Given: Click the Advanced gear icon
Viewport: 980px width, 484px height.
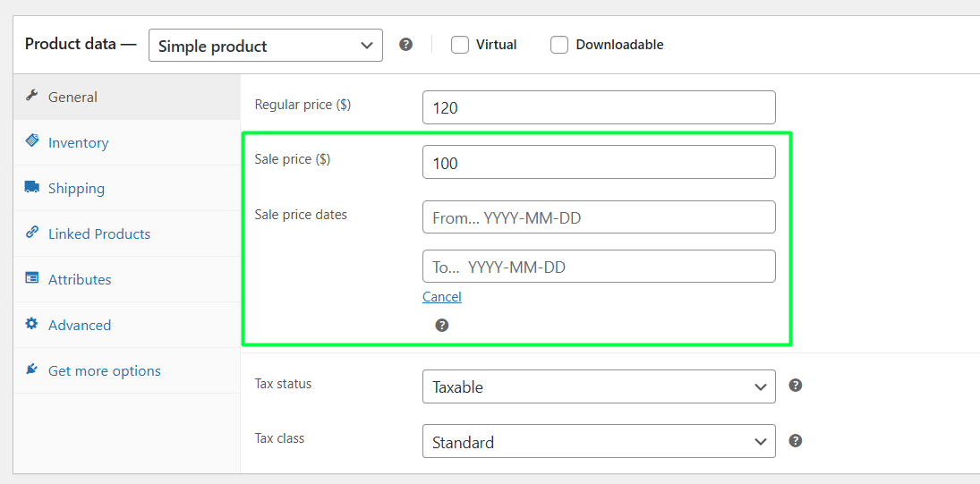Looking at the screenshot, I should click(32, 324).
